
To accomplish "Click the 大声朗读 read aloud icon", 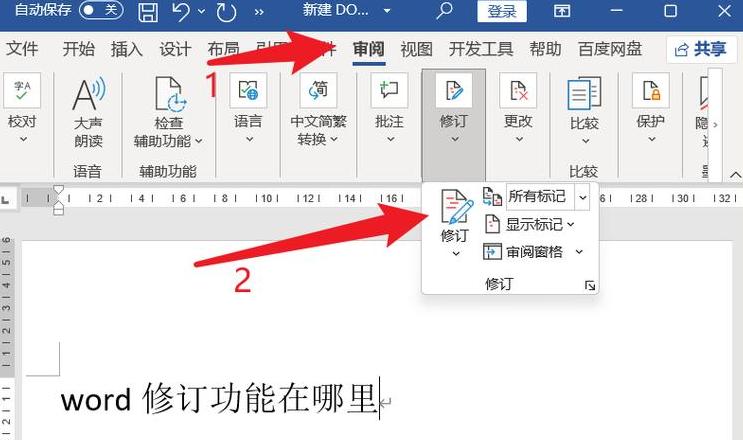I will [x=89, y=95].
